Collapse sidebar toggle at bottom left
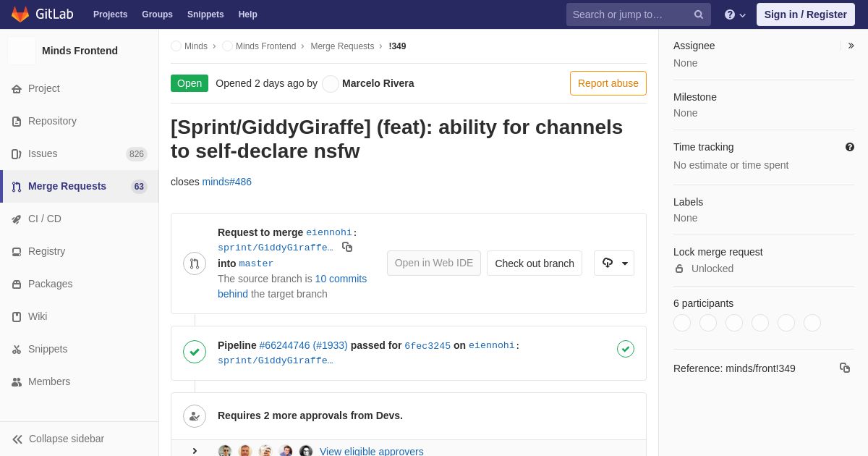 pos(58,439)
